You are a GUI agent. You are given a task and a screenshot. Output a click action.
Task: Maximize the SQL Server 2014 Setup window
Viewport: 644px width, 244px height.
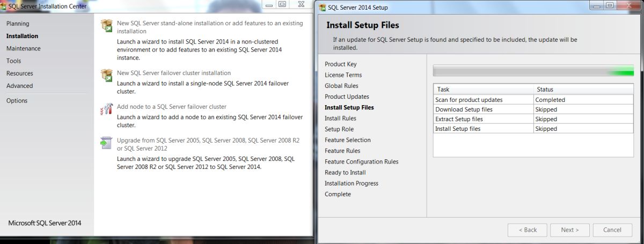click(611, 6)
